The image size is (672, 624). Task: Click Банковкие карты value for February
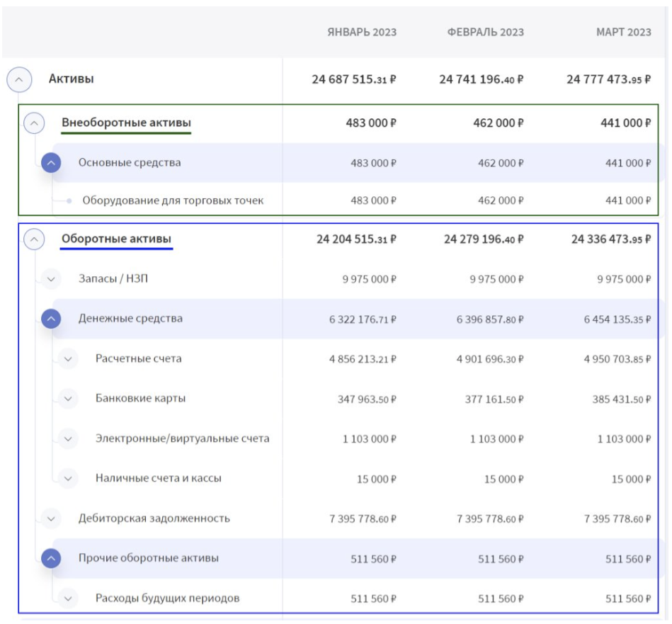[x=494, y=399]
